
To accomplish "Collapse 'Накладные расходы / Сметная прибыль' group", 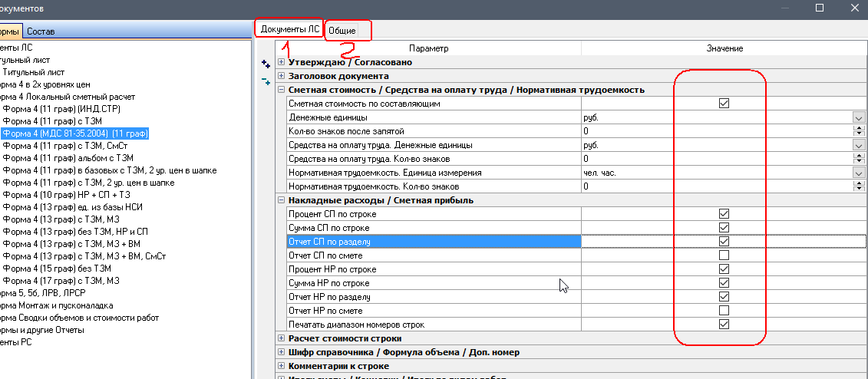I will tap(281, 200).
